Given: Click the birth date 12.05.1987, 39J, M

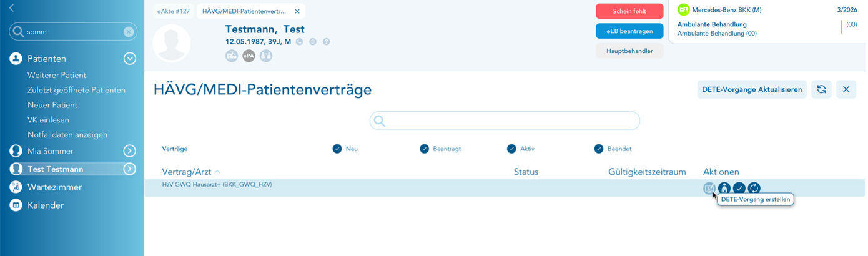Looking at the screenshot, I should 258,42.
